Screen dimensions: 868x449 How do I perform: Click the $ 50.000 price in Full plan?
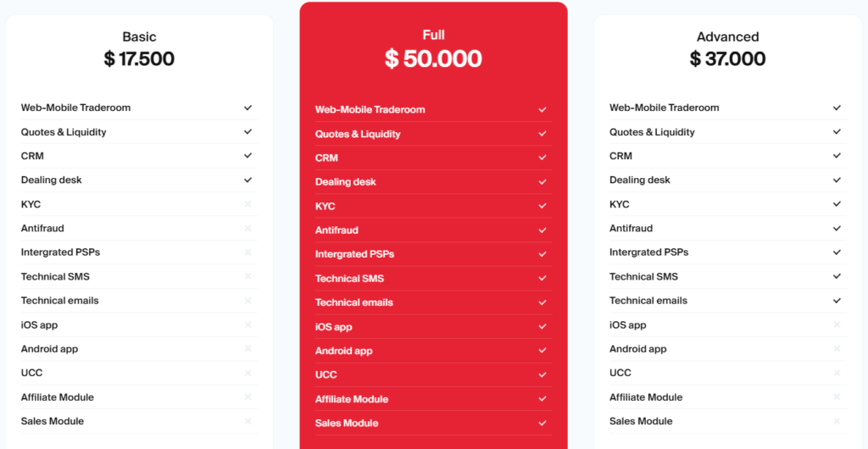point(433,58)
